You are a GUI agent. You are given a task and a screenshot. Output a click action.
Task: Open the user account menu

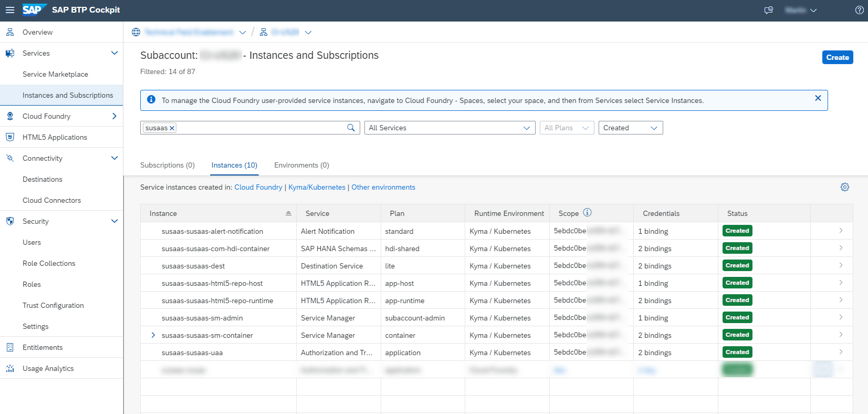click(801, 10)
